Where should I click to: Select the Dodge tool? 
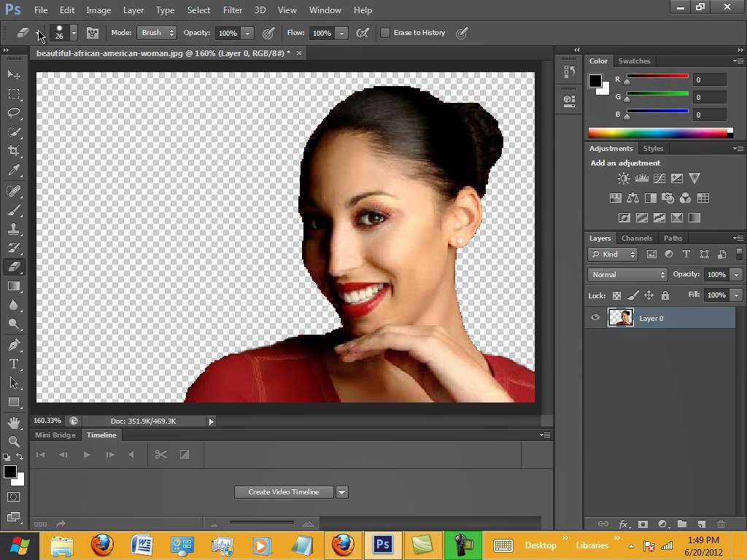pos(14,324)
